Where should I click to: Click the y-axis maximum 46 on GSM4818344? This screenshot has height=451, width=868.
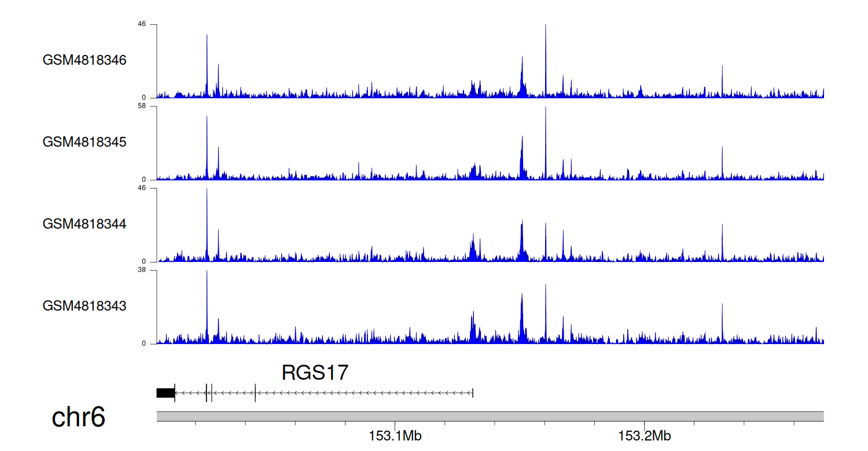[x=141, y=188]
